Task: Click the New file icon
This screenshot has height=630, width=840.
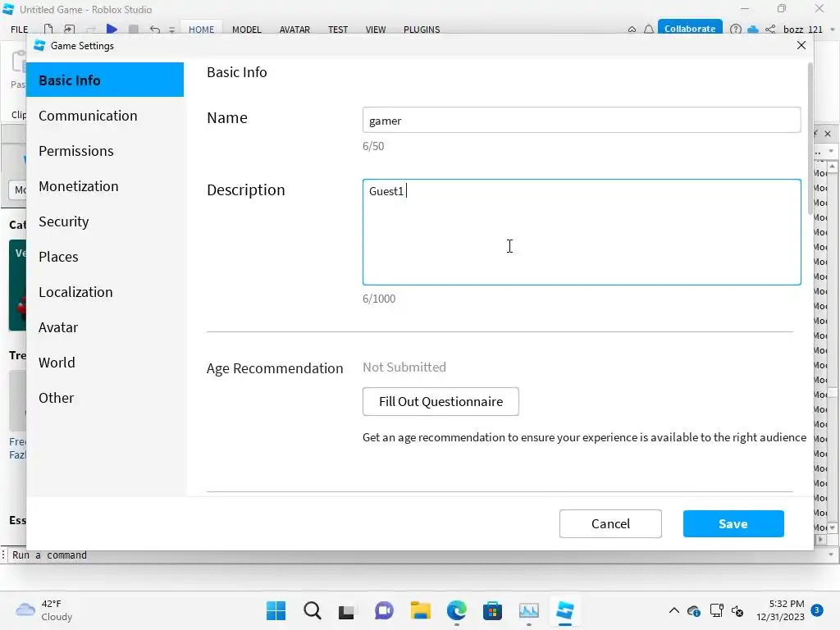Action: coord(48,29)
